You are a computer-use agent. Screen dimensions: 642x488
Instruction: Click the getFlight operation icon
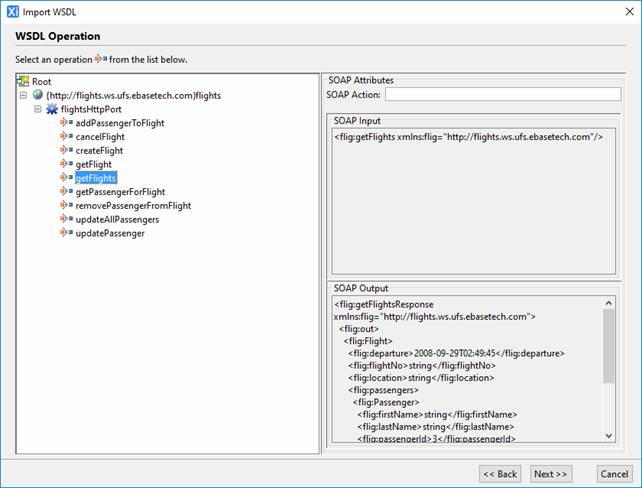(x=67, y=164)
